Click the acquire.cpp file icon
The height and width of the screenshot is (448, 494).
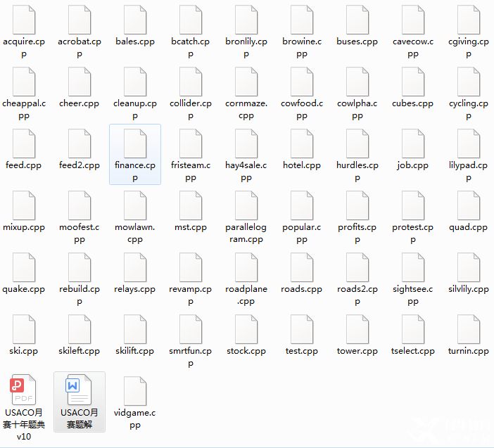pyautogui.click(x=23, y=20)
